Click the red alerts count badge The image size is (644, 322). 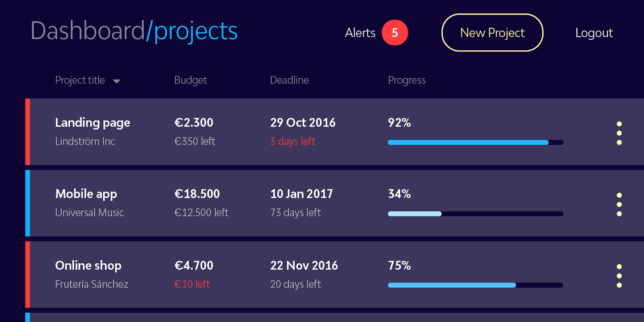394,33
